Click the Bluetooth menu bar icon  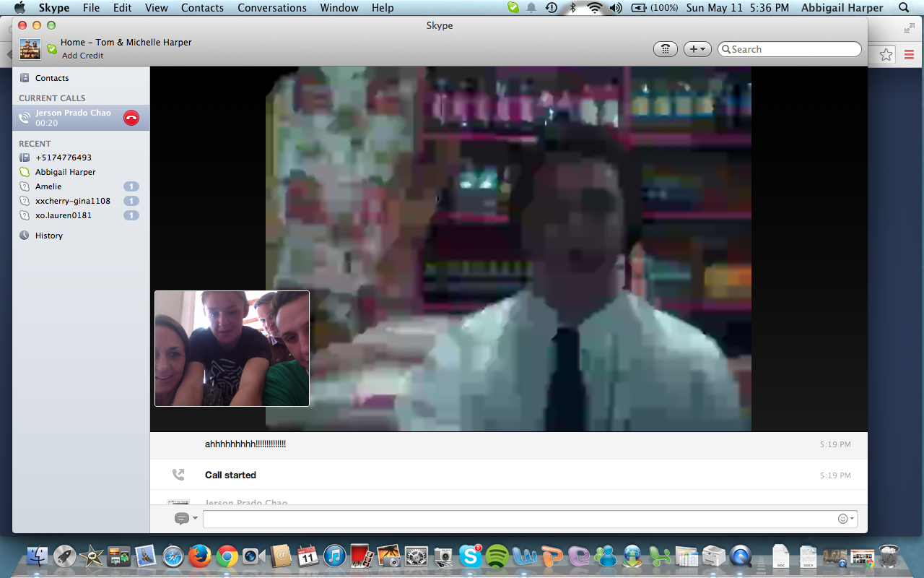point(573,8)
